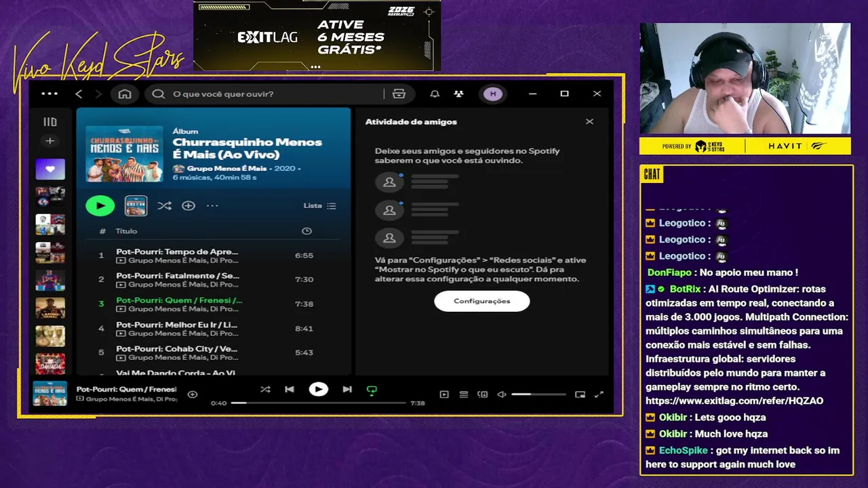The image size is (868, 488).
Task: Expand Your Library in the sidebar
Action: (50, 122)
